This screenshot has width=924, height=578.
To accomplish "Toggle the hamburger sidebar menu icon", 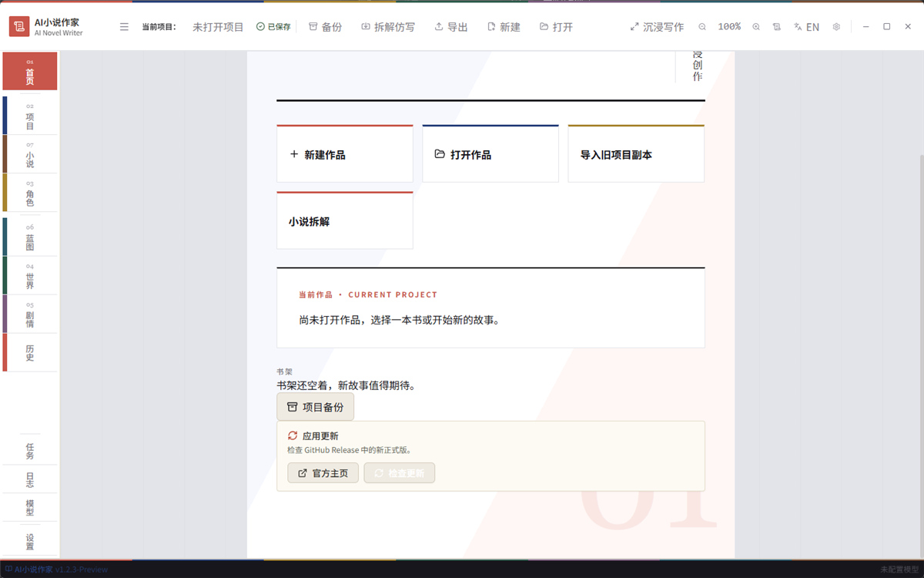I will 124,27.
